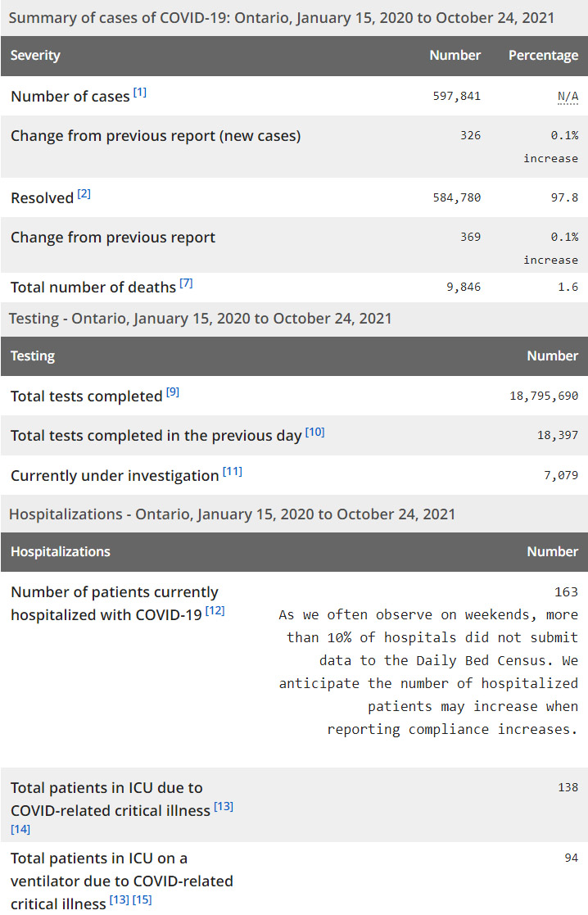Open footnote 15 in the ventilator row
588x915 pixels.
click(142, 901)
